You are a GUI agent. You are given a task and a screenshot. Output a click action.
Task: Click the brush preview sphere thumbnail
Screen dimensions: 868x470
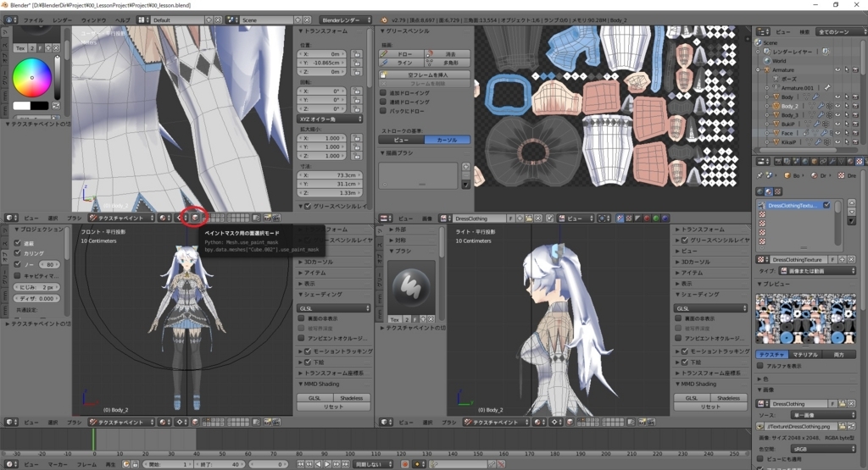tap(411, 286)
